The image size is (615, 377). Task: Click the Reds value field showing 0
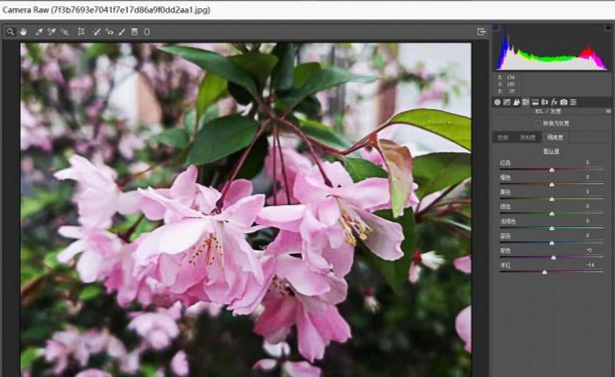pos(588,162)
